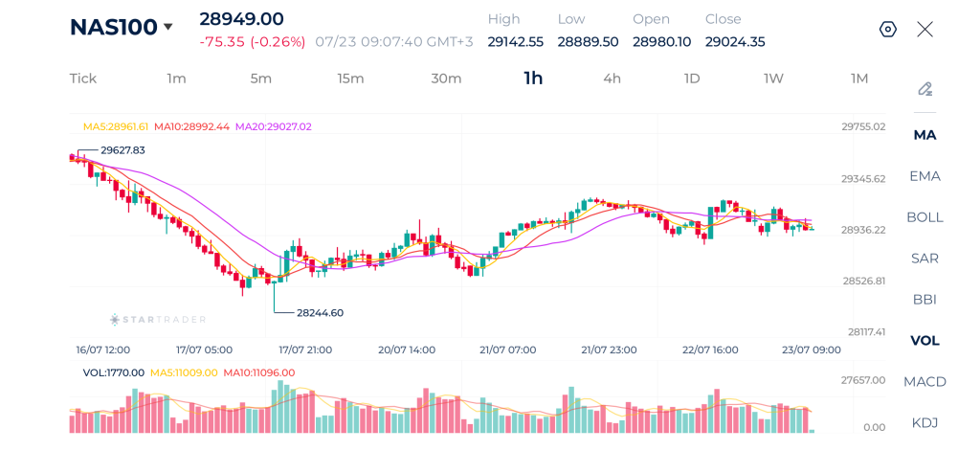
Task: Switch to the Tick timeframe
Action: 83,79
